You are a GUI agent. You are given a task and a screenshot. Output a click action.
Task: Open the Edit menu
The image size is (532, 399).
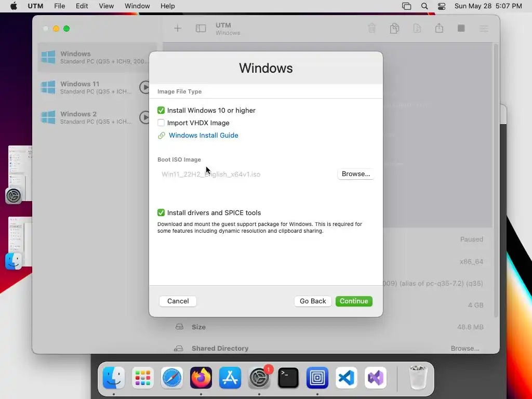click(x=82, y=6)
